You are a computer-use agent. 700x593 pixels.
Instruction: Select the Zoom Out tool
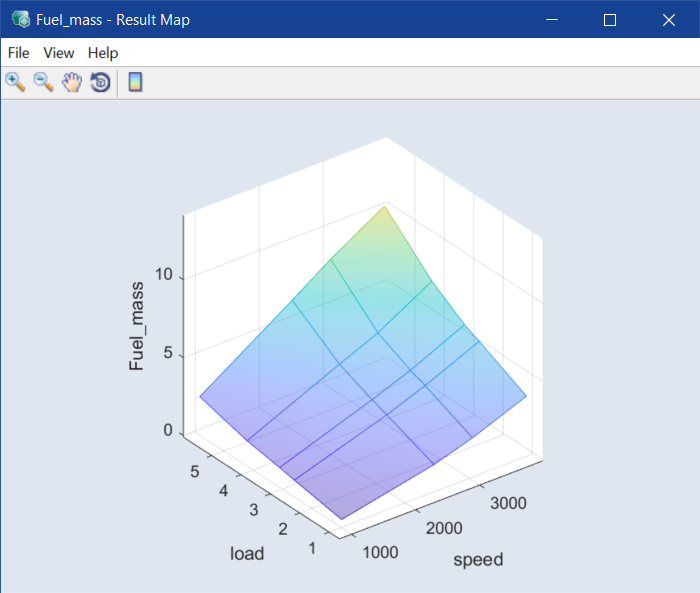[x=43, y=82]
